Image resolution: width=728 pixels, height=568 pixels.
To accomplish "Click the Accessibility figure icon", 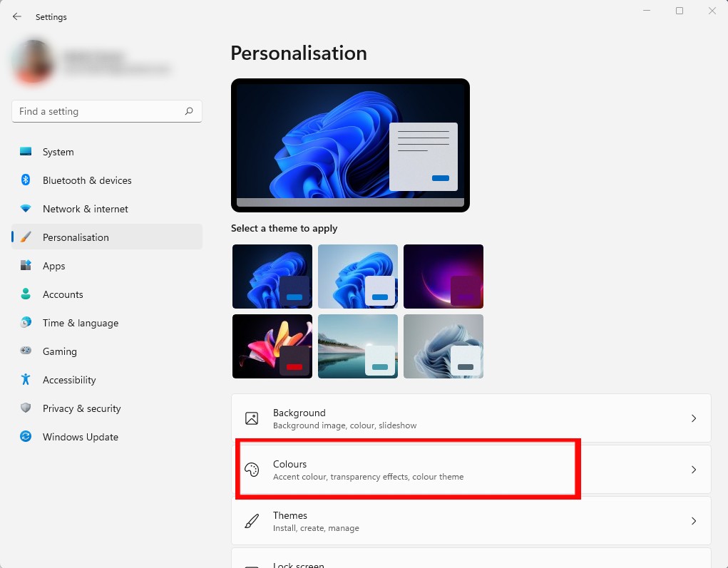I will pos(26,380).
